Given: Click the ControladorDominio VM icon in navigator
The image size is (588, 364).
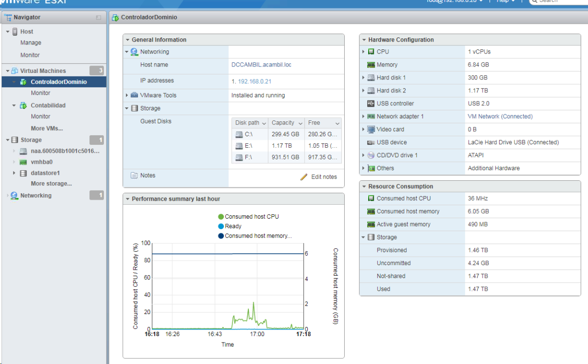Looking at the screenshot, I should pyautogui.click(x=23, y=82).
